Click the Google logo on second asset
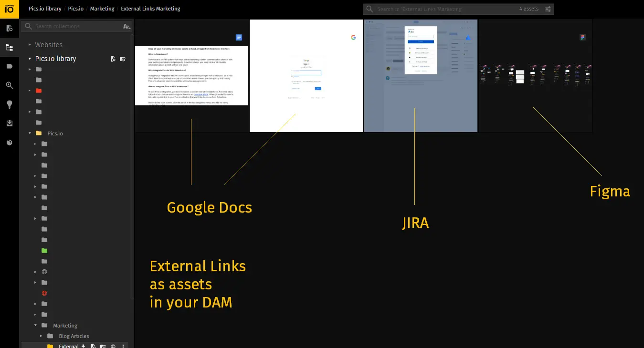This screenshot has width=644, height=348. pyautogui.click(x=354, y=37)
